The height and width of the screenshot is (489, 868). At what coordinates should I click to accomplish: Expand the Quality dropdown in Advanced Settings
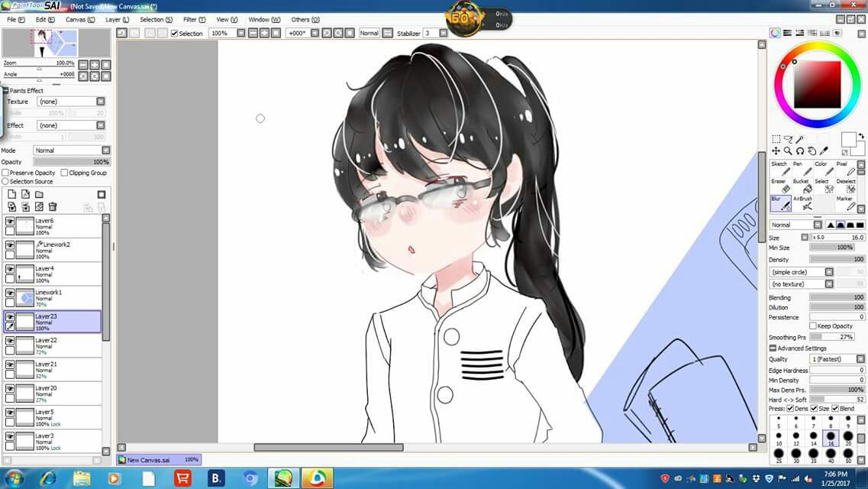pyautogui.click(x=860, y=359)
